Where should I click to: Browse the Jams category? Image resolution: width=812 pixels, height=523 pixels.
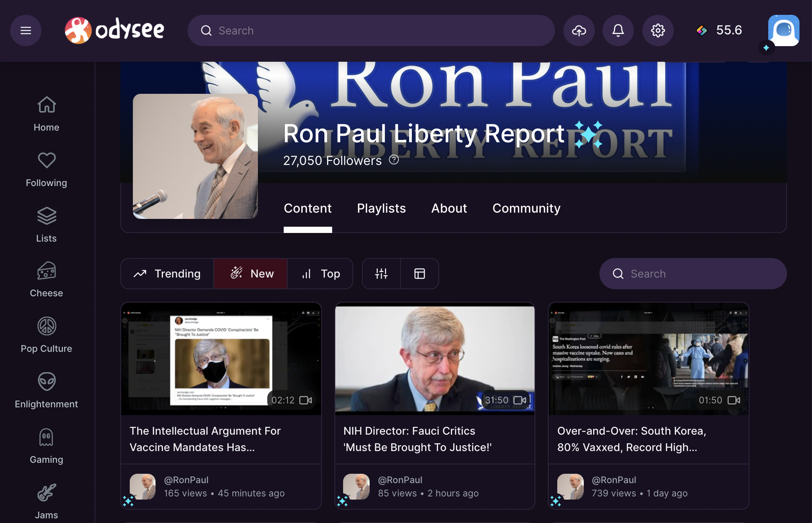coord(47,502)
